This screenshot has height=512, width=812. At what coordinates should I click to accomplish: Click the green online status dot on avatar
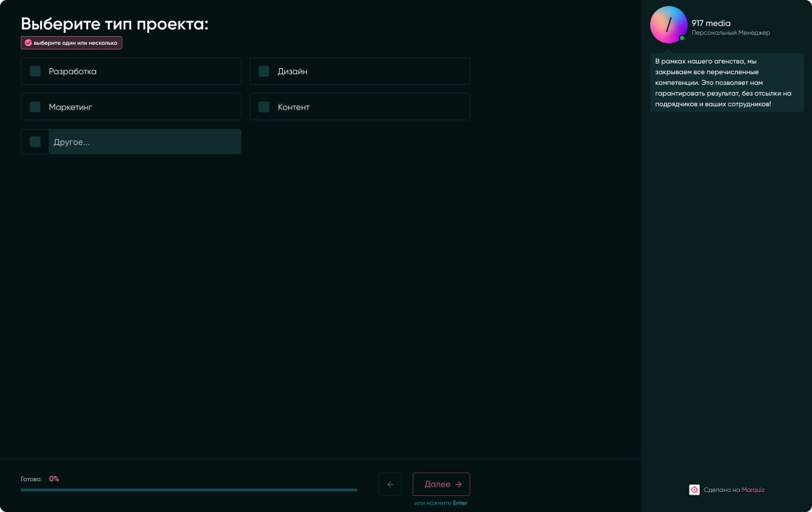pyautogui.click(x=682, y=38)
